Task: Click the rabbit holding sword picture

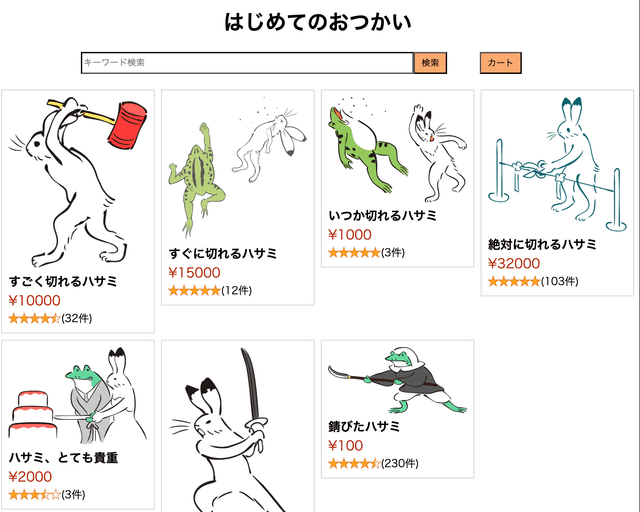Action: click(238, 430)
